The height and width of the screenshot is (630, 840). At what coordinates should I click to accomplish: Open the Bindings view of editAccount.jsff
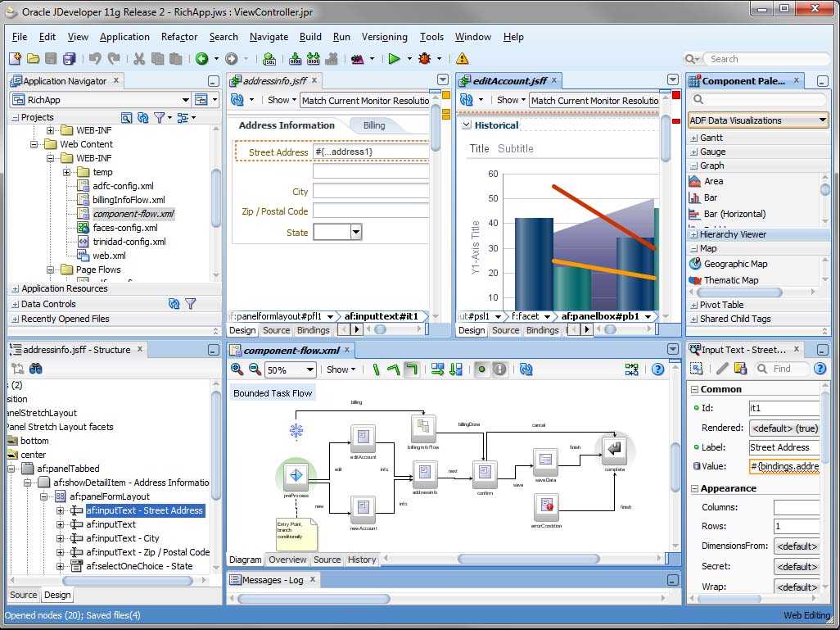coord(542,331)
